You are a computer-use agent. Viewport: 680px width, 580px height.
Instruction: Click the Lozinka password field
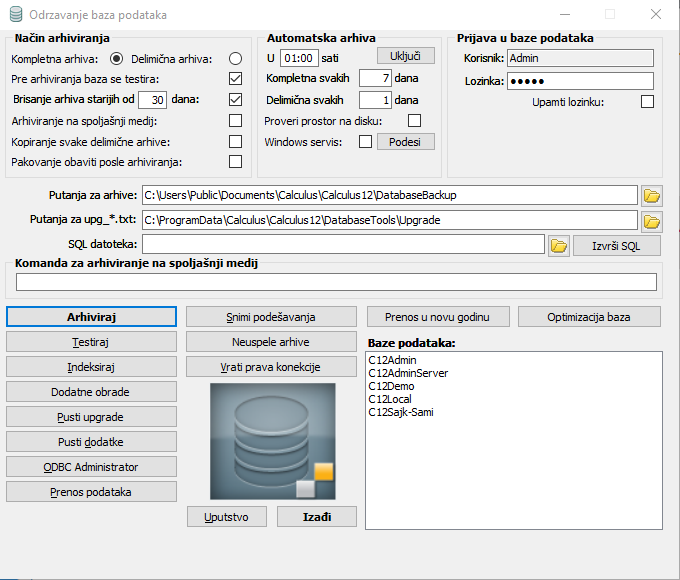point(579,81)
